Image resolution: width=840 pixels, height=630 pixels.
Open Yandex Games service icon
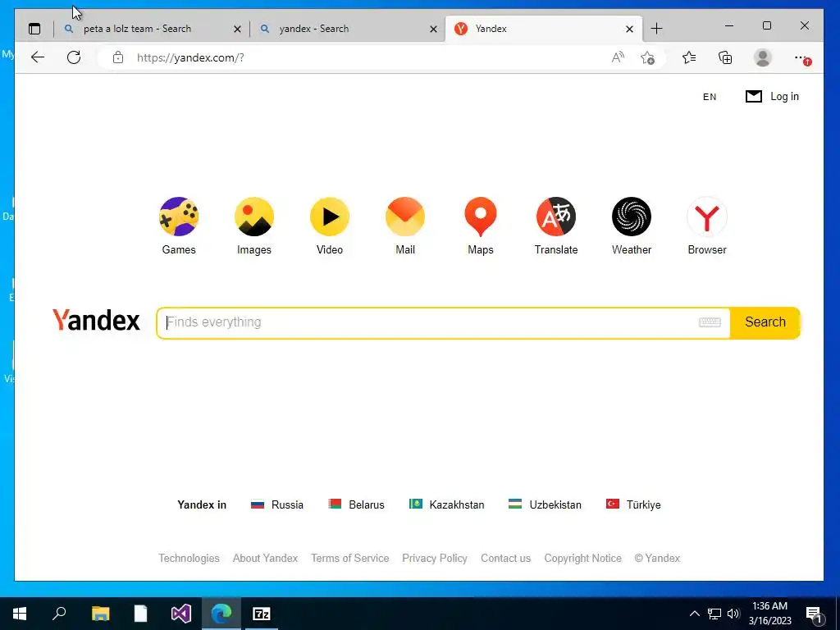[x=179, y=217]
